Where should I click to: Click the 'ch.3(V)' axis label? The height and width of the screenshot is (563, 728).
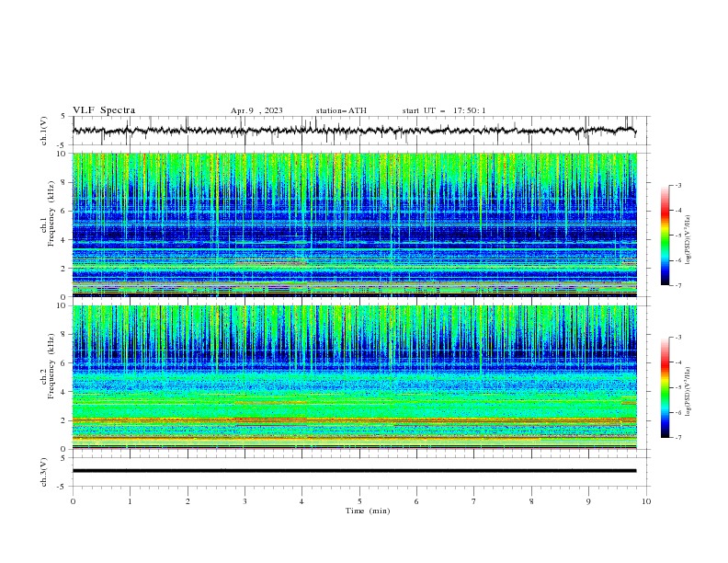pyautogui.click(x=44, y=472)
